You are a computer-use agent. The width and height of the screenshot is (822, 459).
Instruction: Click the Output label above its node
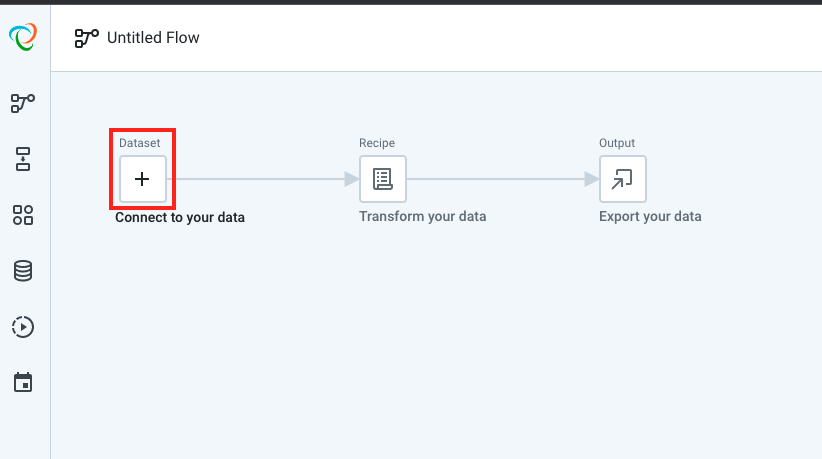coord(617,143)
